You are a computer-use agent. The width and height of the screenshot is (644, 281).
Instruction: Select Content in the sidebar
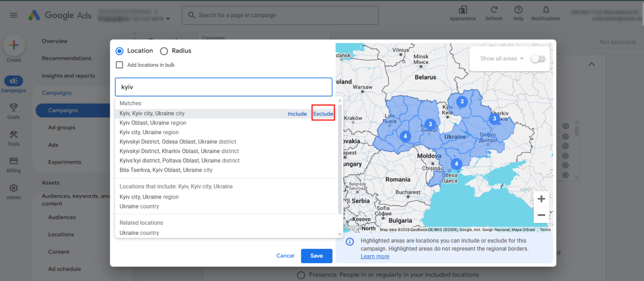pos(59,252)
